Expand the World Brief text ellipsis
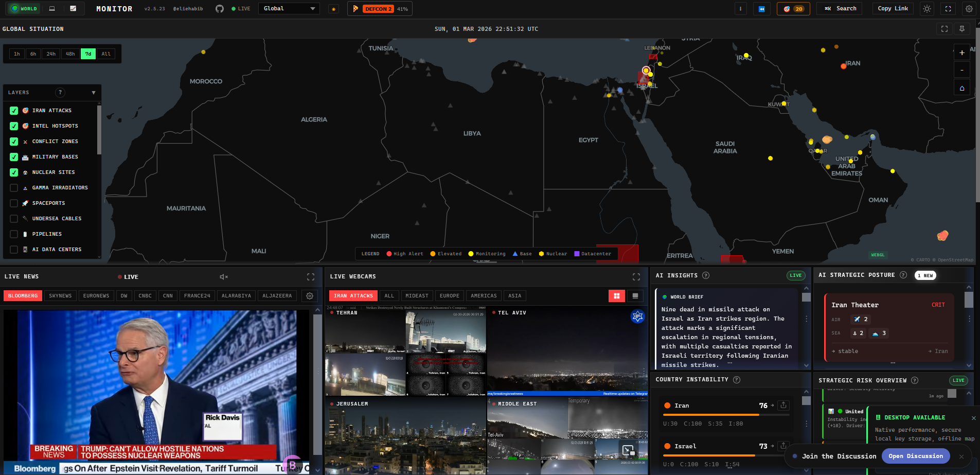 729,364
